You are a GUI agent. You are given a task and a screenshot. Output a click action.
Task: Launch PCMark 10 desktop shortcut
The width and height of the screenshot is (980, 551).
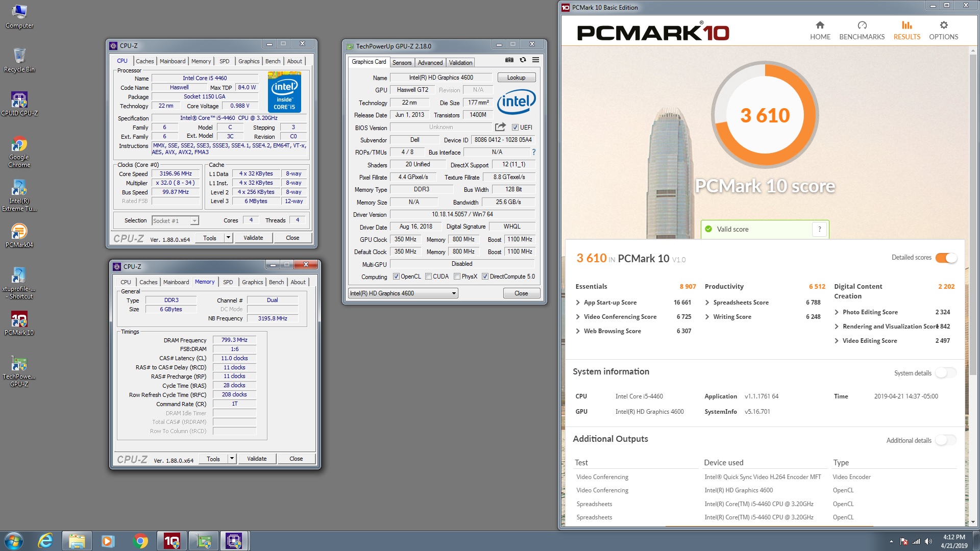19,323
